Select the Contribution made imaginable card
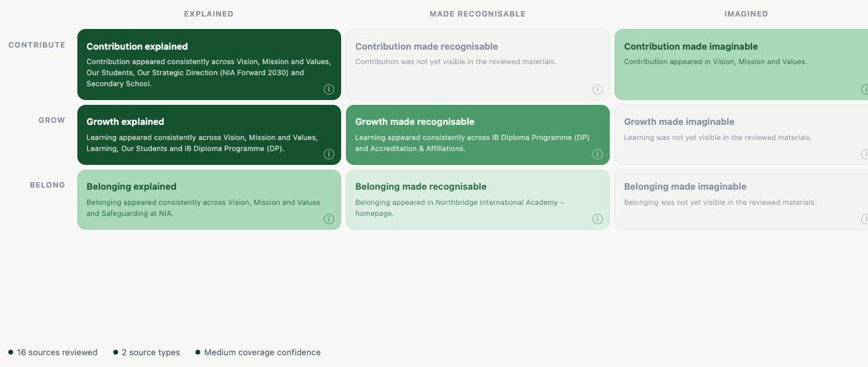 [741, 65]
